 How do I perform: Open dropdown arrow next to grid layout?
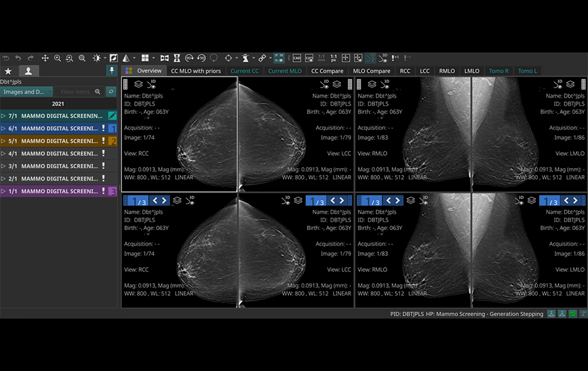pyautogui.click(x=153, y=58)
